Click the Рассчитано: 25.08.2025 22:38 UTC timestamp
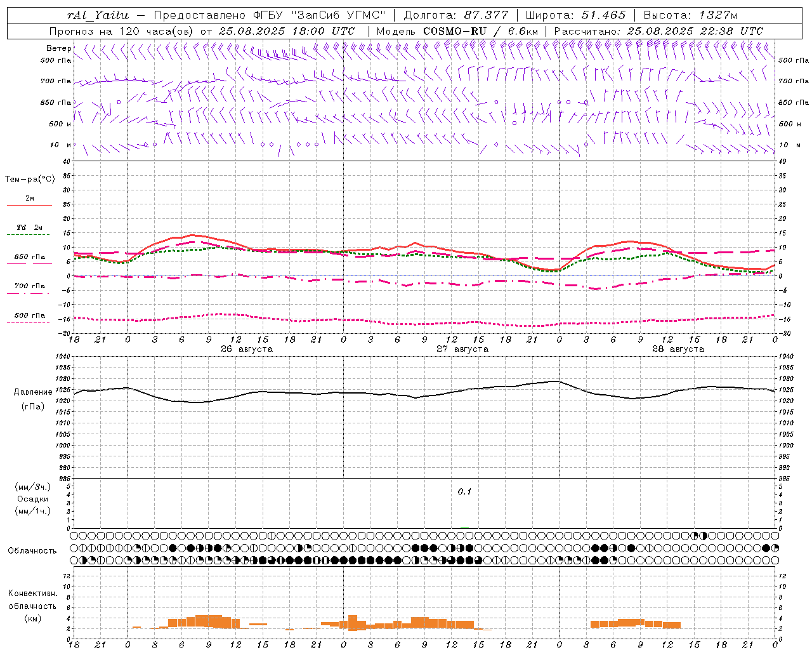 [x=658, y=31]
